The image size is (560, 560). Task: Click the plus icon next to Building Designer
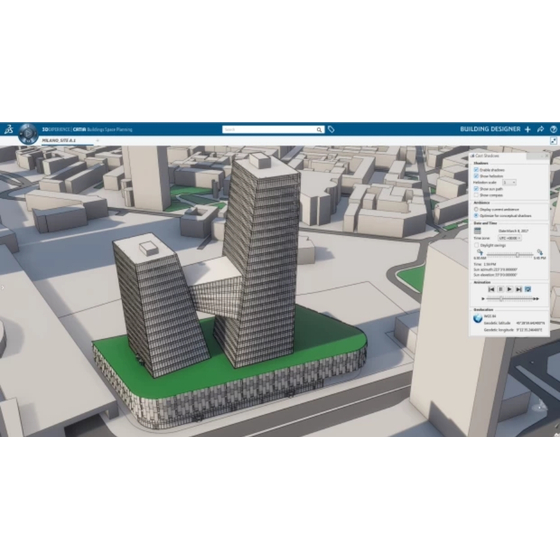tap(528, 129)
